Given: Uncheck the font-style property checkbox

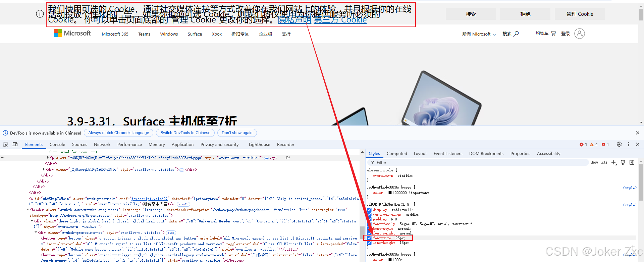Looking at the screenshot, I should coord(369,228).
